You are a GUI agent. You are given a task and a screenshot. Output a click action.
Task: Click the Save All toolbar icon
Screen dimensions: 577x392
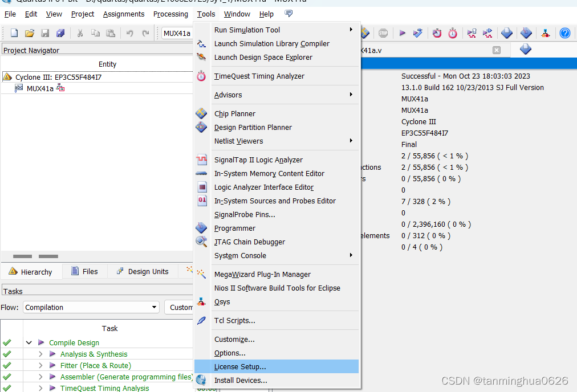[x=60, y=33]
